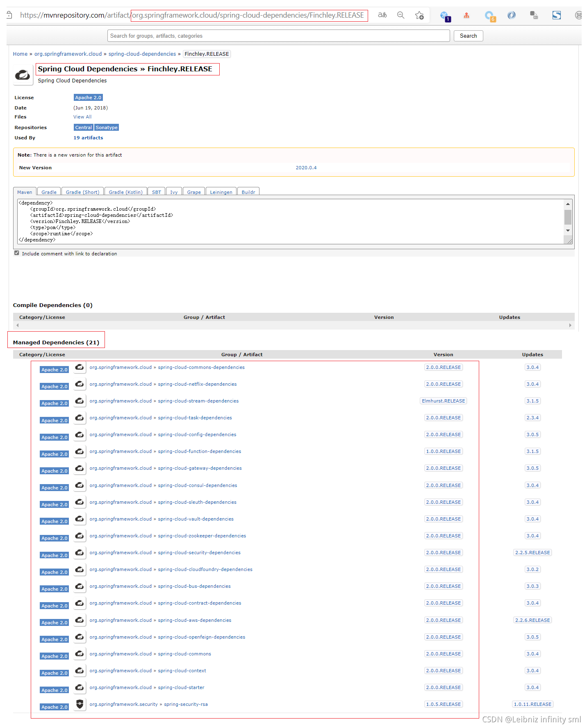Click inside the Maven dependency snippet textarea
587x728 pixels.
click(291, 221)
